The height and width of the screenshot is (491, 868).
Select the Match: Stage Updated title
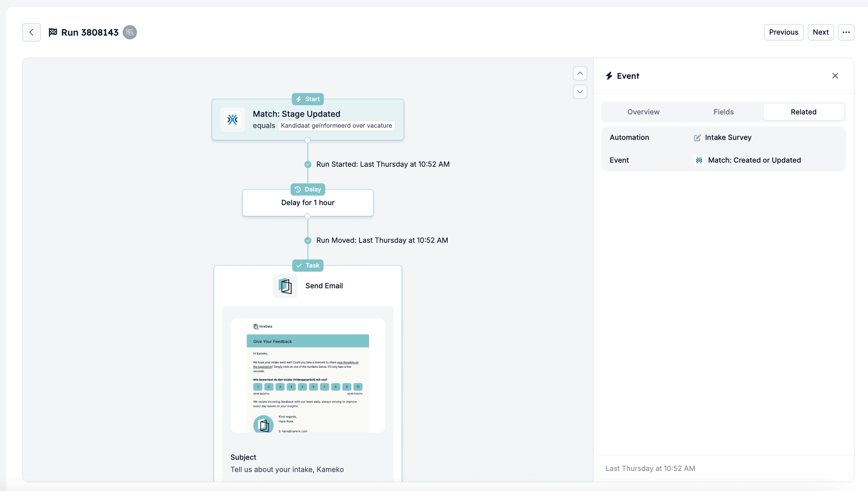pyautogui.click(x=296, y=114)
